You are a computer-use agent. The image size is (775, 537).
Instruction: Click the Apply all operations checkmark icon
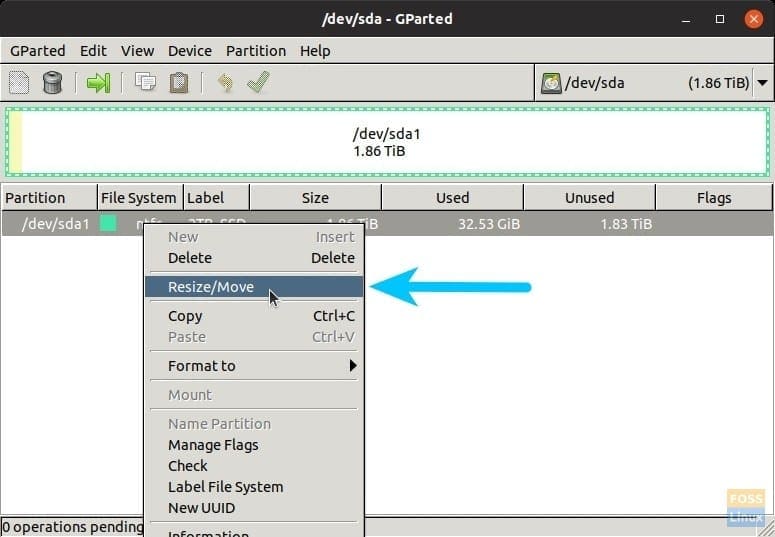coord(258,82)
